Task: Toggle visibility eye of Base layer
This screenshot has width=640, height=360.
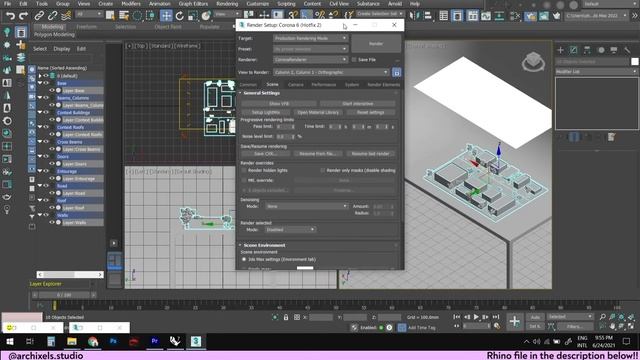Action: click(x=46, y=83)
